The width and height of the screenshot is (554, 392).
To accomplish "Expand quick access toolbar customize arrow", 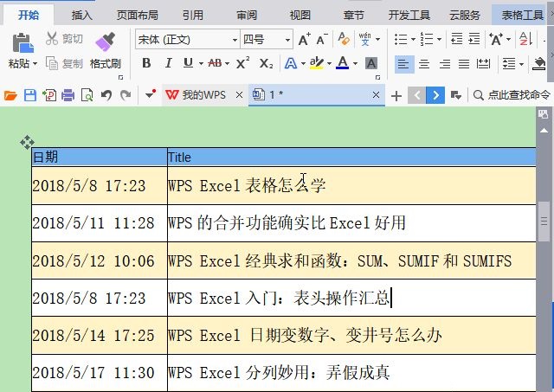I will (151, 94).
